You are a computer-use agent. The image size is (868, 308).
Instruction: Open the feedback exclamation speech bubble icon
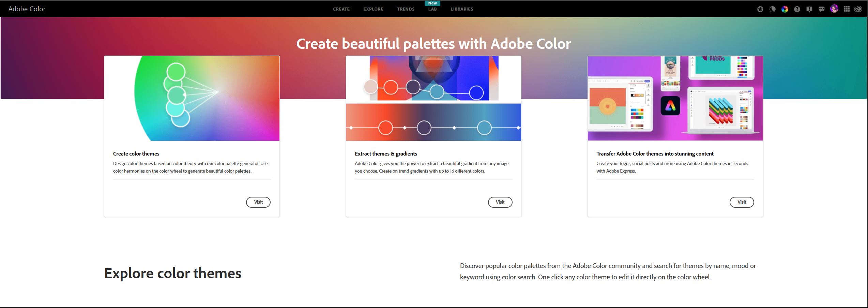click(809, 9)
